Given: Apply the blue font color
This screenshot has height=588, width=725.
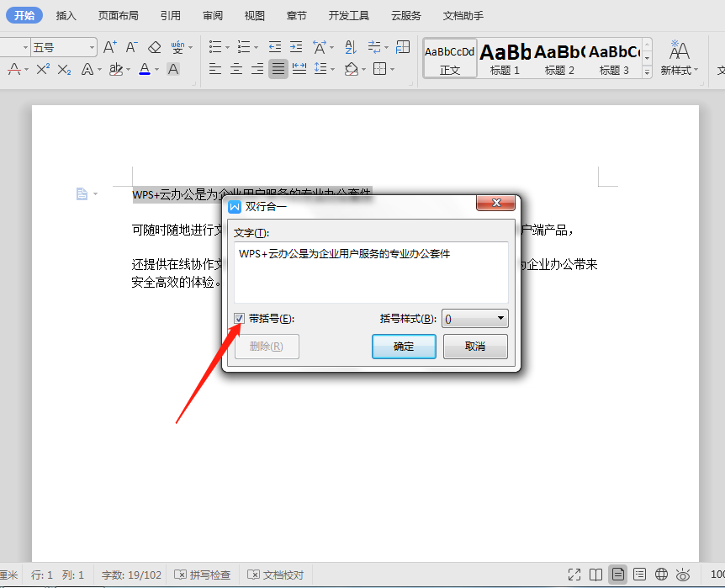Looking at the screenshot, I should (x=145, y=69).
